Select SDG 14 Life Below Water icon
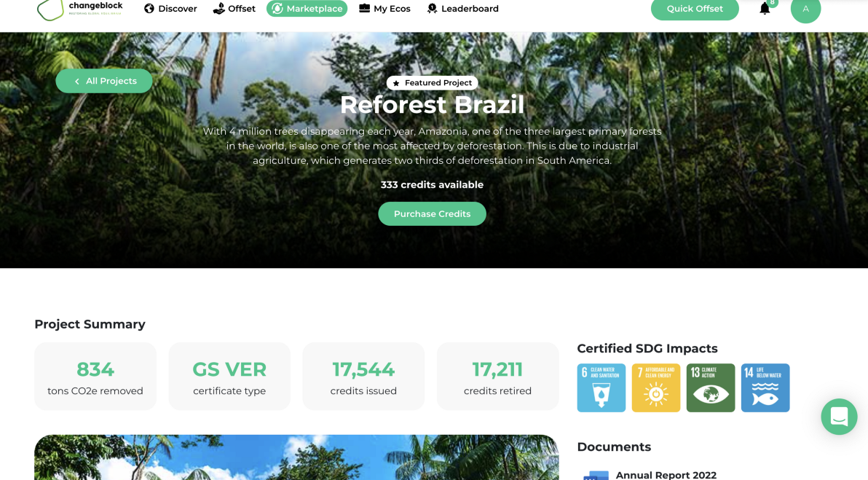868x480 pixels. tap(765, 387)
